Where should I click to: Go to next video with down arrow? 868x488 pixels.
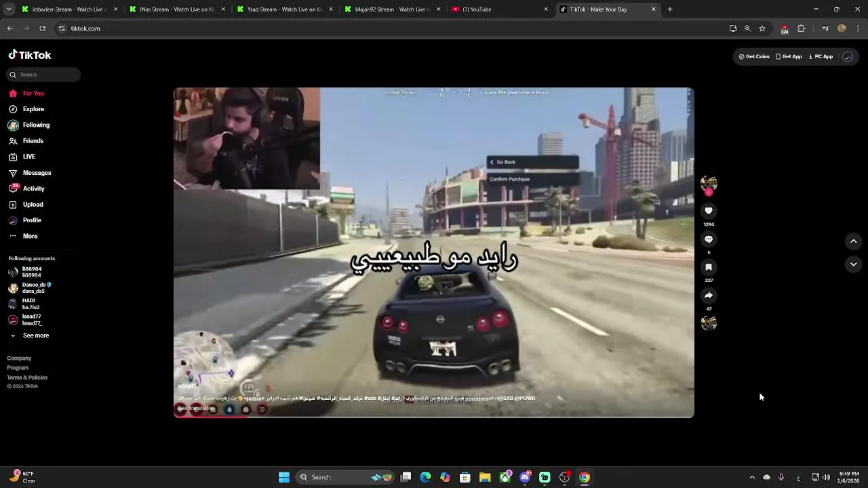click(854, 264)
